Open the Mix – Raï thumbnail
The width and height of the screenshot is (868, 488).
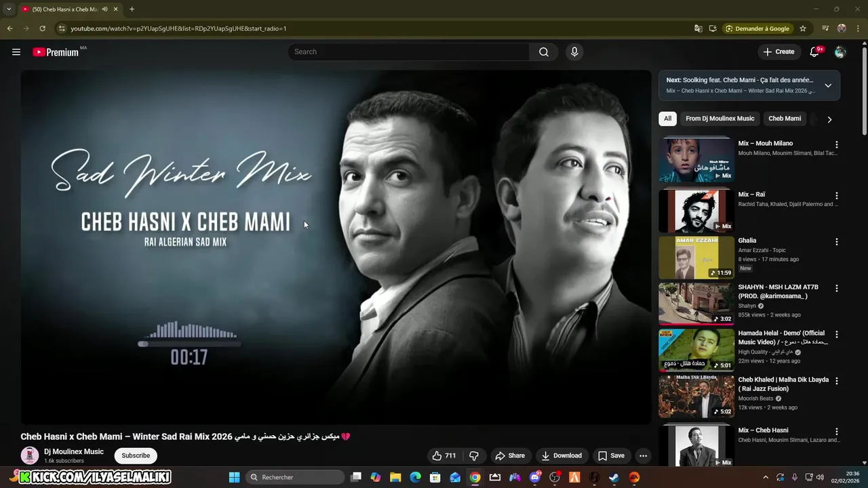pyautogui.click(x=696, y=211)
